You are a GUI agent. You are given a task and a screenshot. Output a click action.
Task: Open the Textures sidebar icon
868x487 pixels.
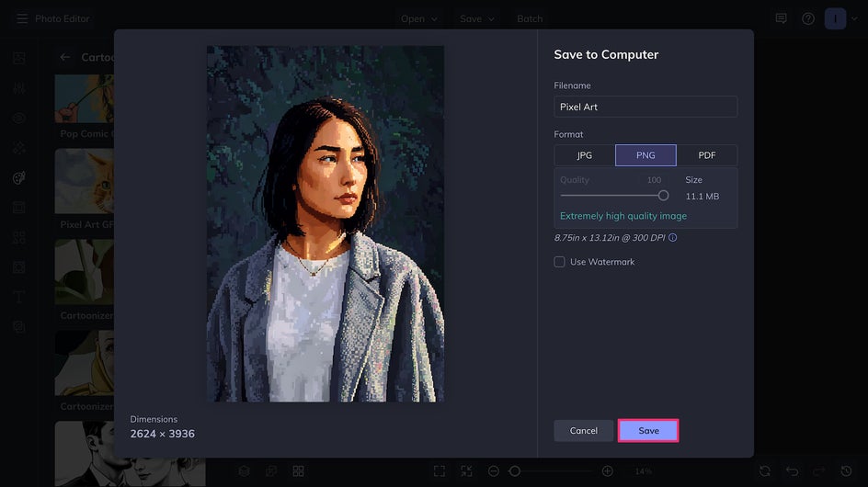(18, 327)
